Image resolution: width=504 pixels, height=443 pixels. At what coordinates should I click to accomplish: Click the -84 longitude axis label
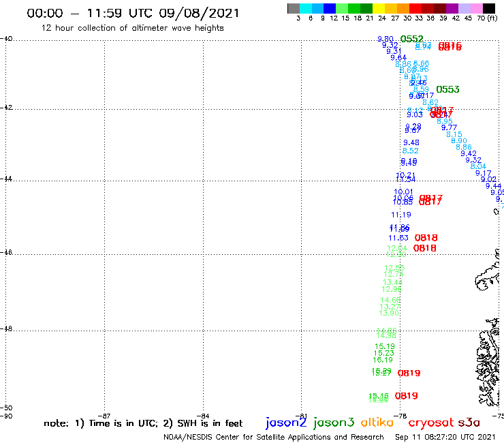(x=203, y=416)
